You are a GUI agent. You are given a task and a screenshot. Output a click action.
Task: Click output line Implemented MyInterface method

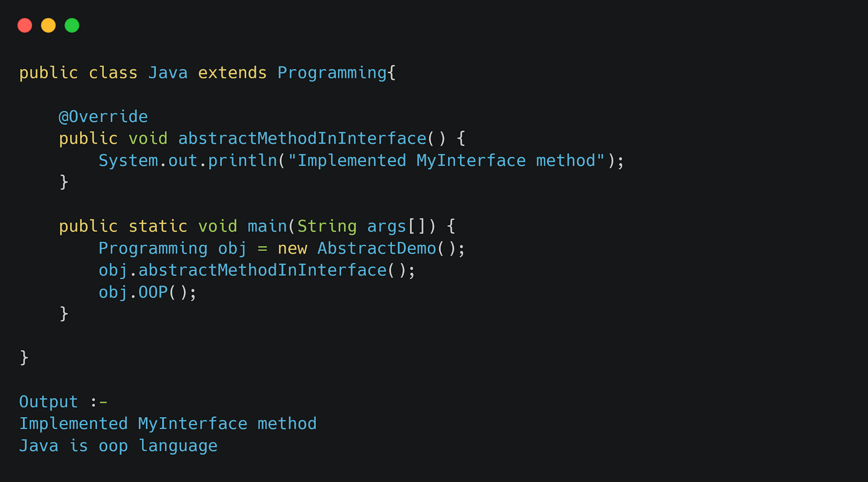tap(168, 424)
